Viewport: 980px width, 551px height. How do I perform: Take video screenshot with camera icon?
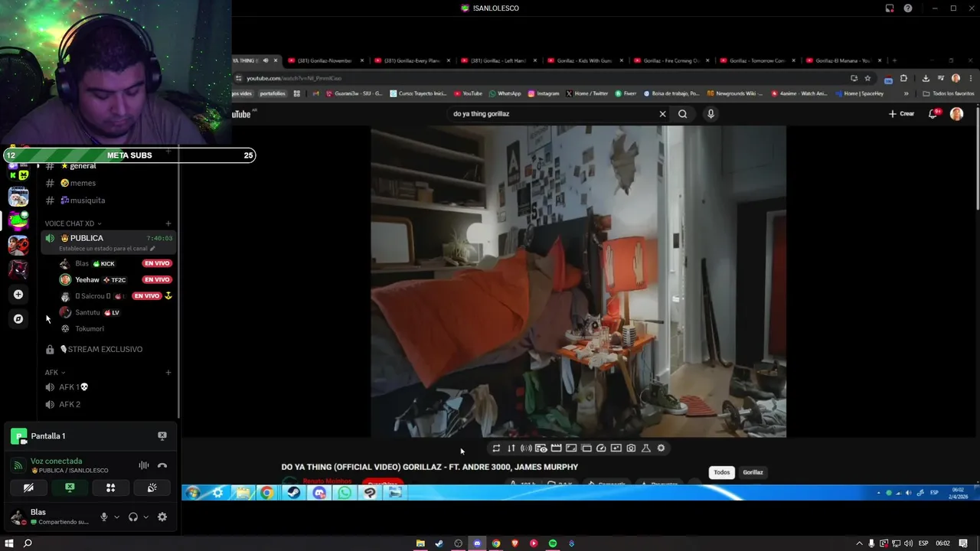point(631,448)
